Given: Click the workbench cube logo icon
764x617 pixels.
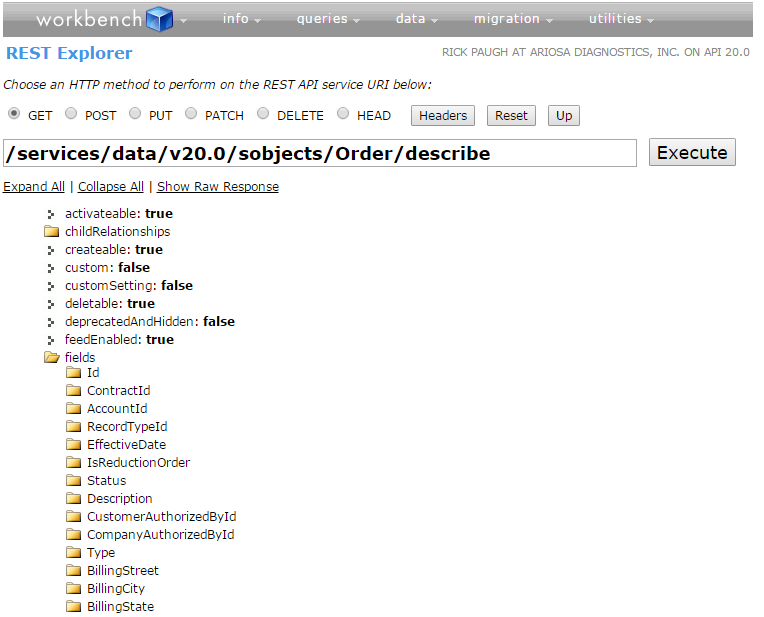Looking at the screenshot, I should pyautogui.click(x=160, y=19).
